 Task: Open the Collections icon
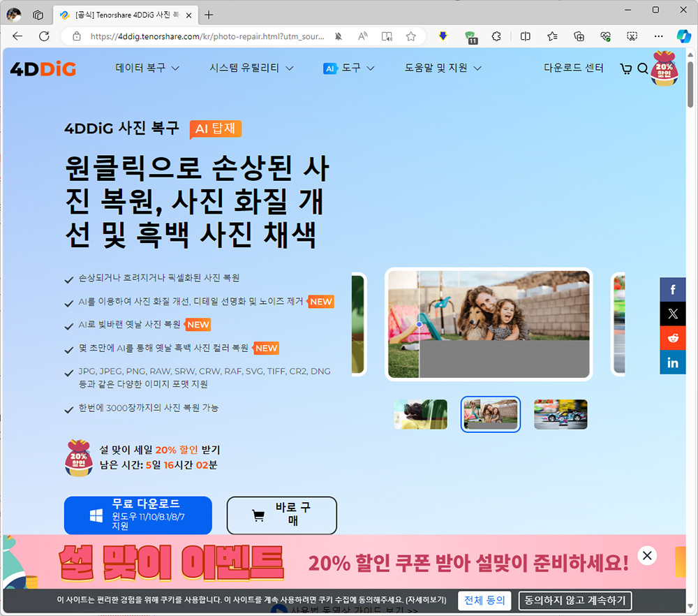(579, 36)
